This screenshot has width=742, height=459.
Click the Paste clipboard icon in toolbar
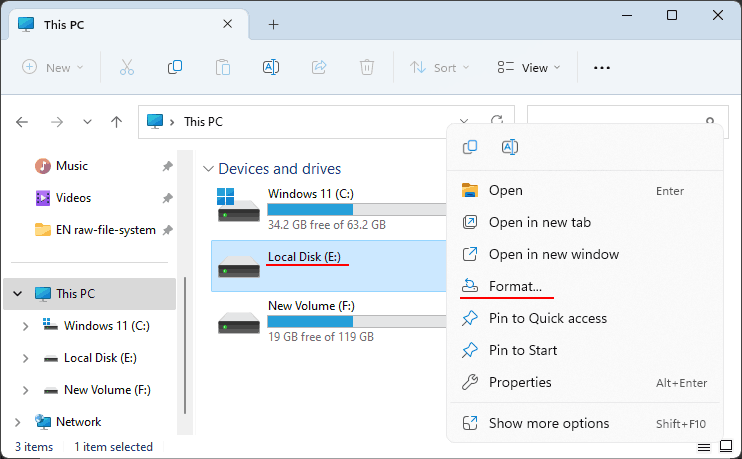point(222,67)
